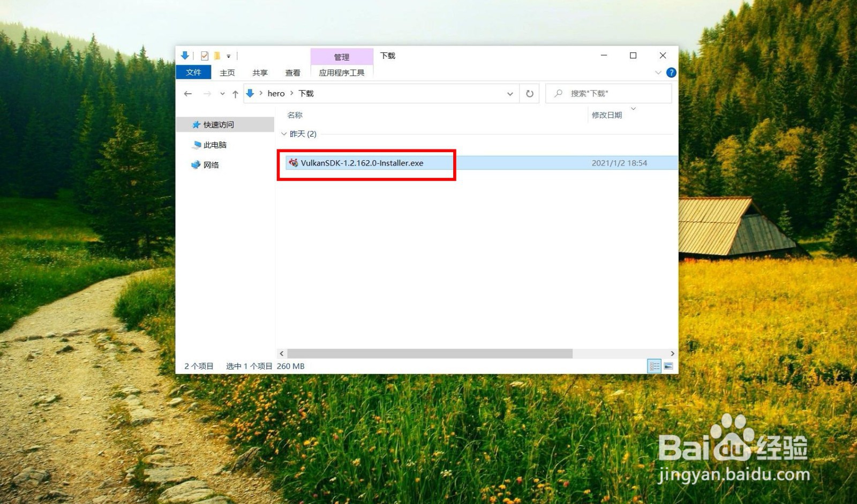Switch to details view layout icon
This screenshot has height=504, width=857.
coord(655,366)
